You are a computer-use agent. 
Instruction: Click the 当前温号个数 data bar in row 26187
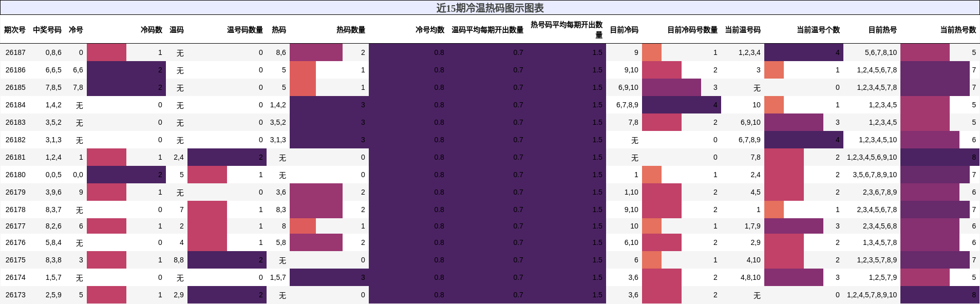(x=804, y=52)
